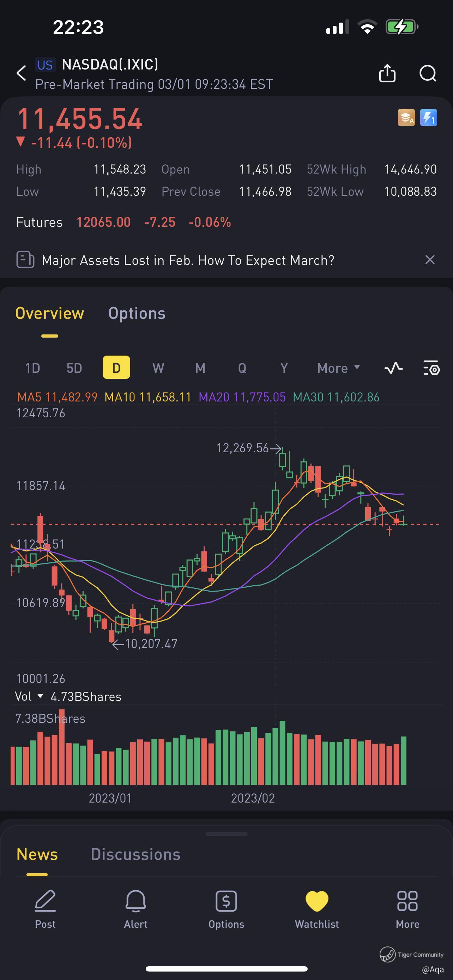Tap the 2023/02 date label

pyautogui.click(x=253, y=798)
